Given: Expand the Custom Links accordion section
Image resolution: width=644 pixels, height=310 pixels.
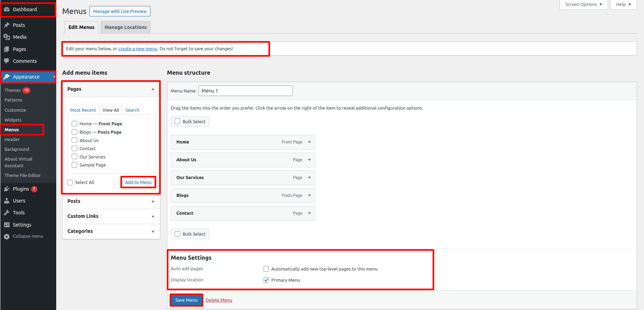Looking at the screenshot, I should [x=111, y=216].
